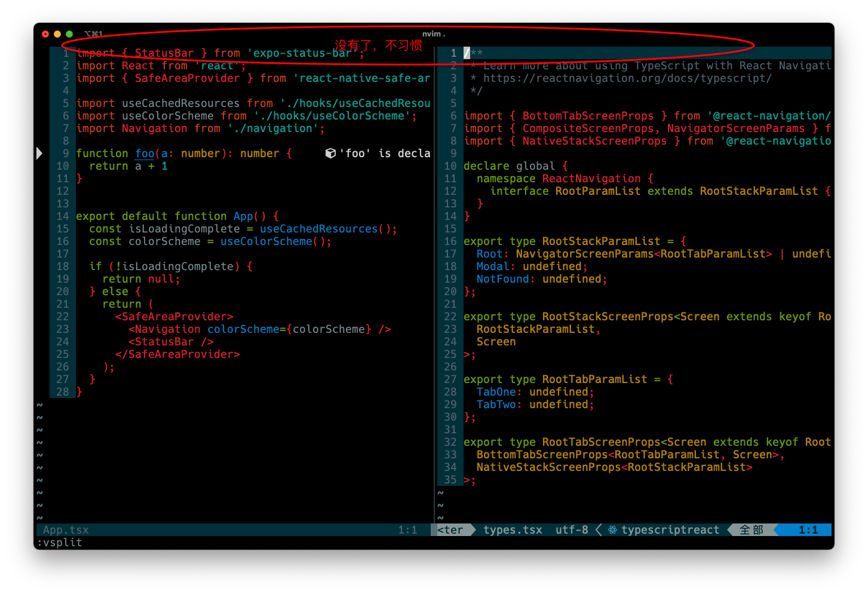Click the utf-8 encoding status entry
The image size is (868, 594).
tap(572, 530)
